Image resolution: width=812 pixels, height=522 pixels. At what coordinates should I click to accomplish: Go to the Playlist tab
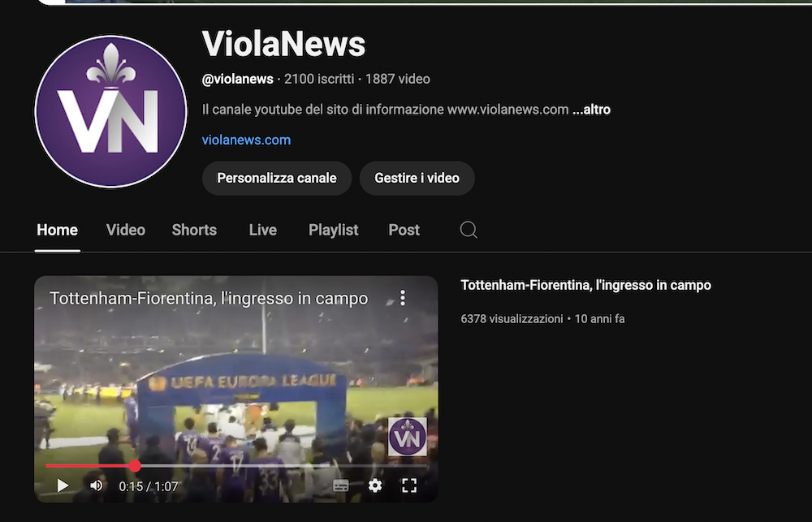pyautogui.click(x=334, y=230)
